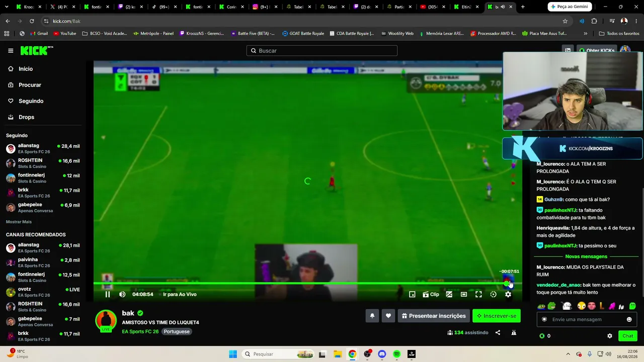Toggle mini player mode icon

click(412, 295)
